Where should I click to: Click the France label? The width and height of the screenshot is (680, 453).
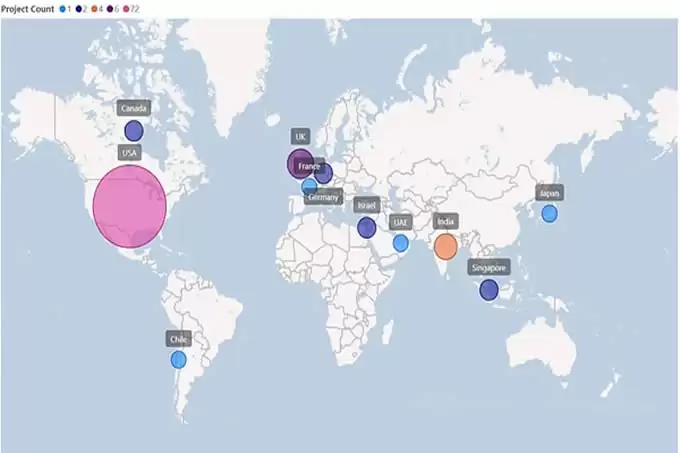tap(309, 166)
